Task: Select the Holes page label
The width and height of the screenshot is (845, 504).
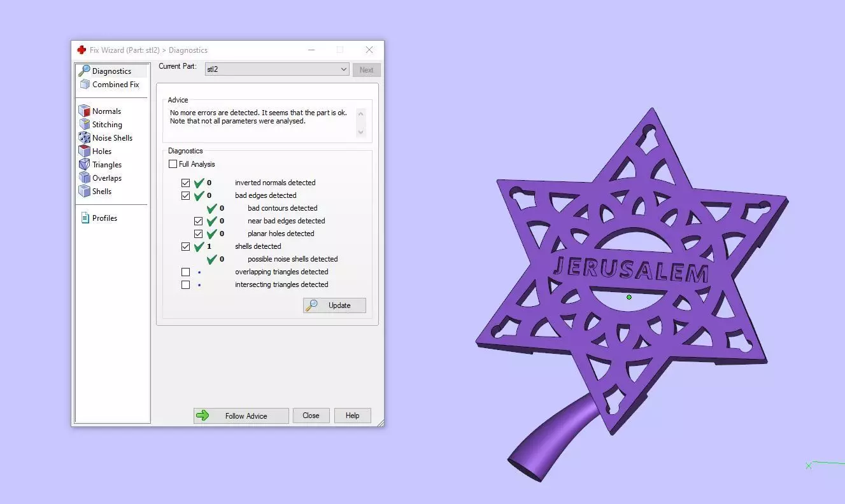Action: 102,151
